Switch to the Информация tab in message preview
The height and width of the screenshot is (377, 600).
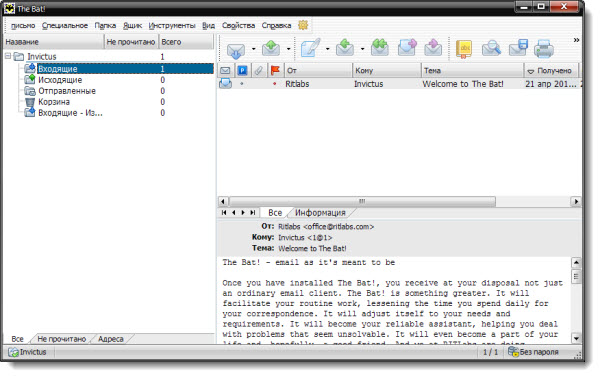(320, 213)
